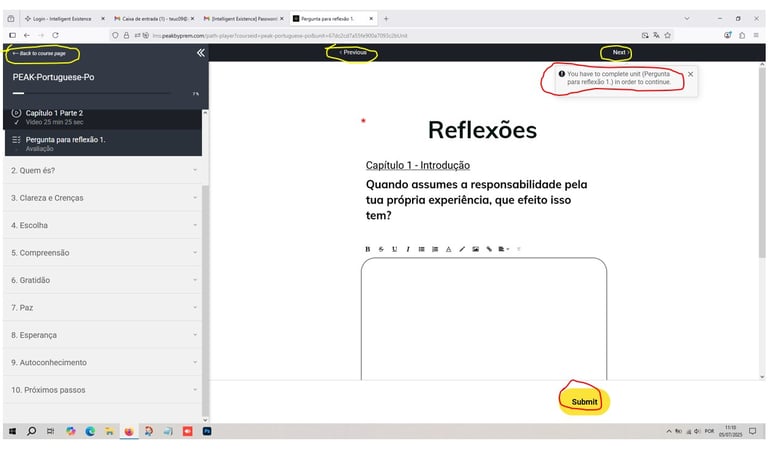Expand the '8. Esperança' section
Image resolution: width=768 pixels, height=449 pixels.
103,335
